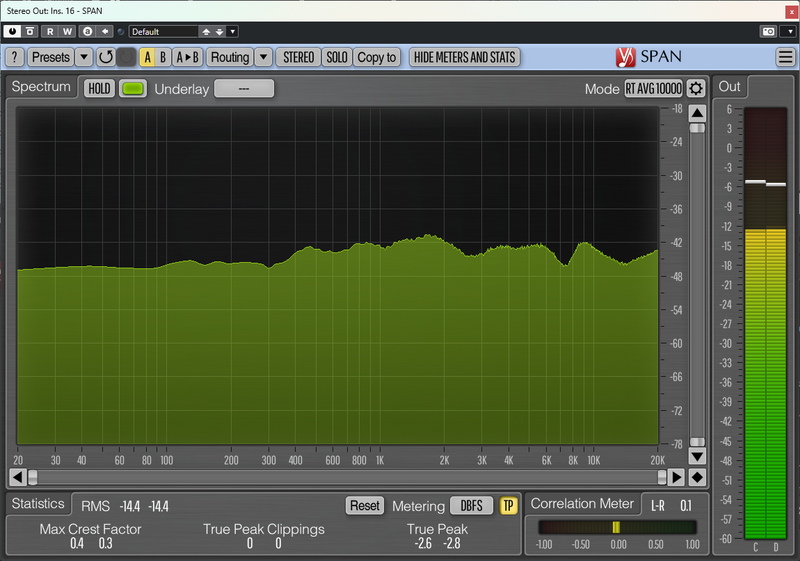Click the compare settings icon next to power
800x561 pixels.
tap(30, 31)
